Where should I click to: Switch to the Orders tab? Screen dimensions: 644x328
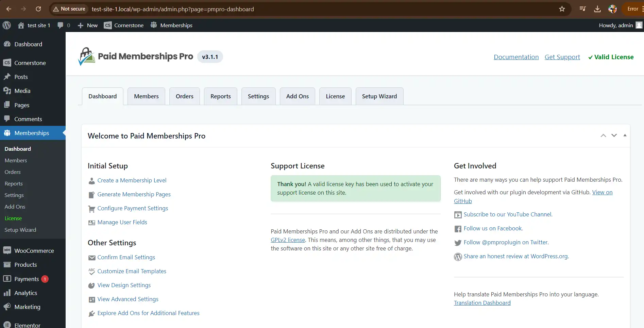point(185,96)
